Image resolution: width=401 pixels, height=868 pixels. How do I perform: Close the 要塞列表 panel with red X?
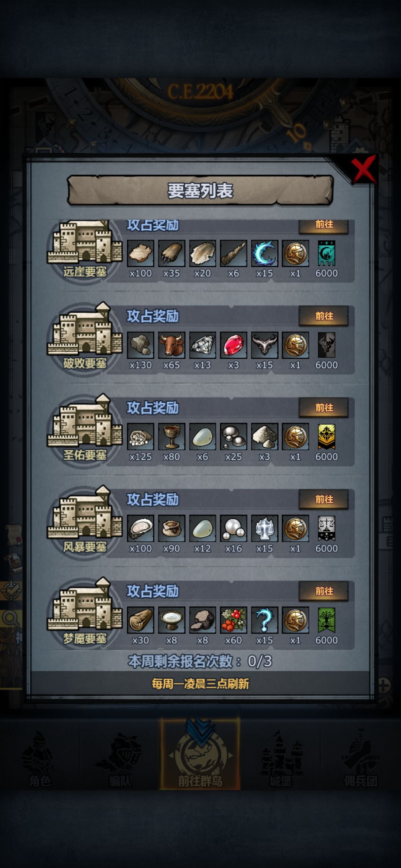tap(363, 169)
